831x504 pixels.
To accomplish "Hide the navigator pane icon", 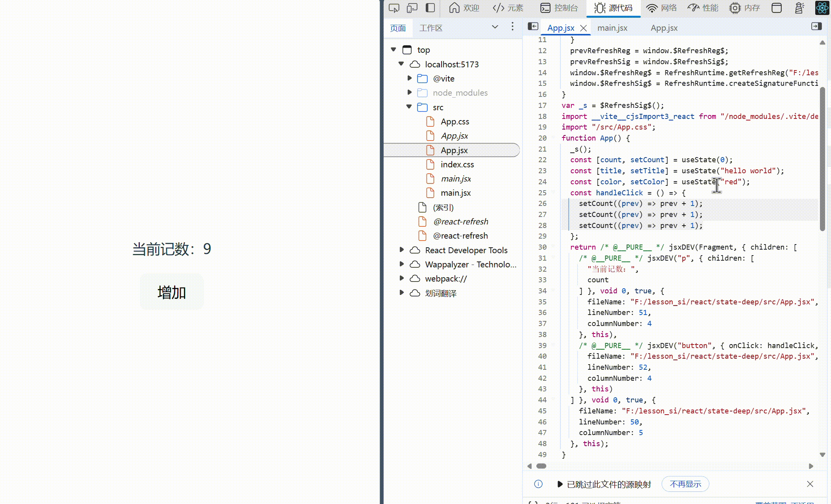I will point(533,26).
